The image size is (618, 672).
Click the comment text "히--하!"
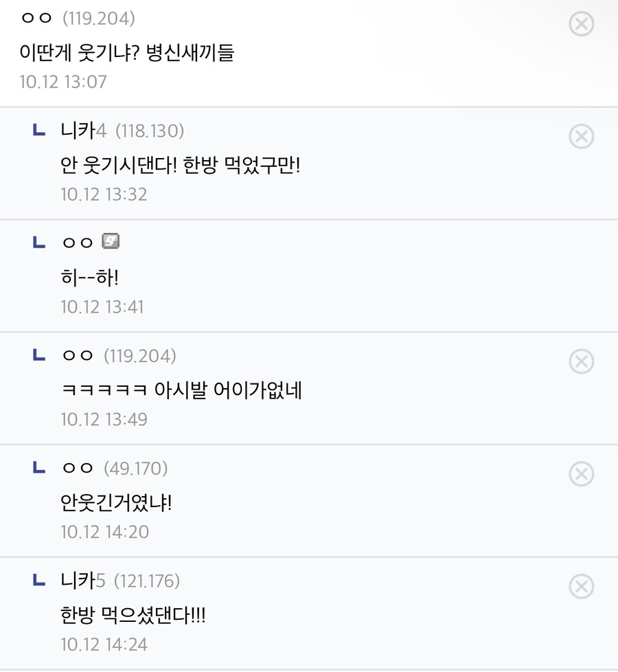pos(90,278)
